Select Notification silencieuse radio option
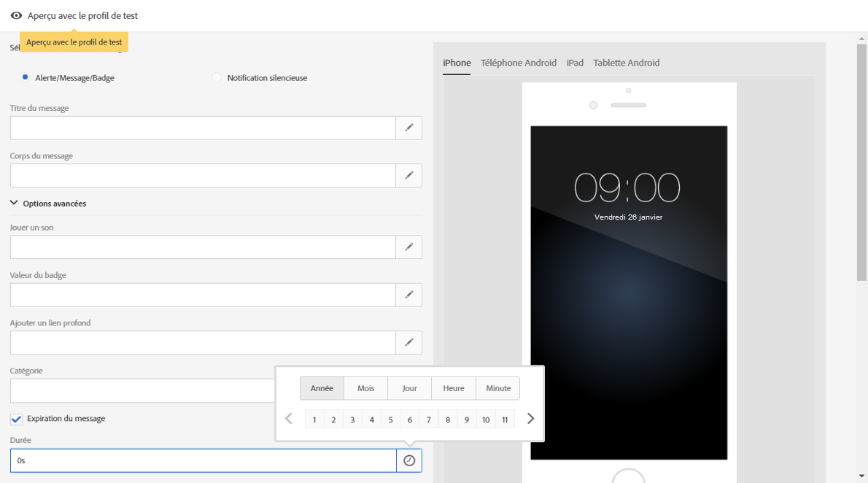 [x=217, y=77]
